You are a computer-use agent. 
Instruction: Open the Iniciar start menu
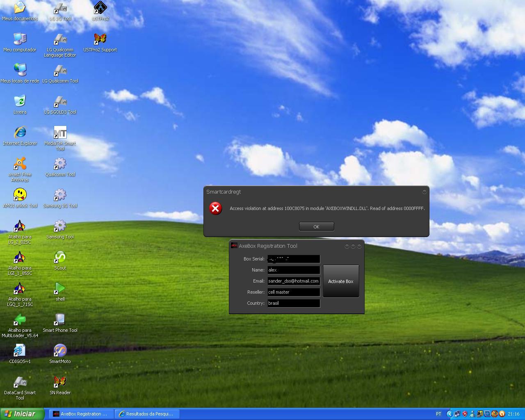click(x=23, y=414)
